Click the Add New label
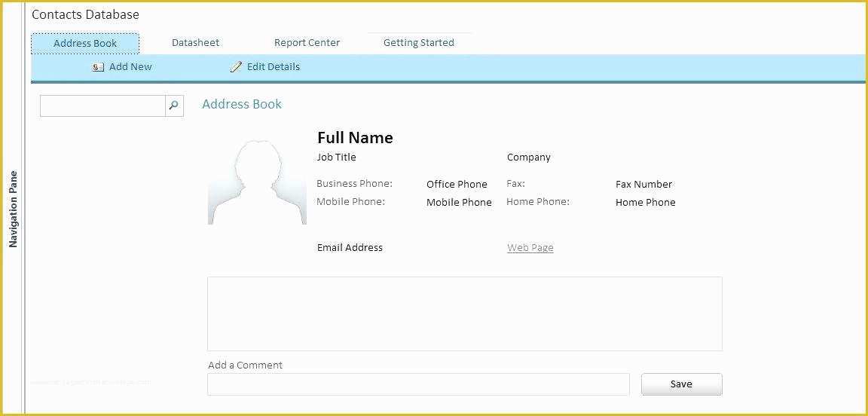This screenshot has width=868, height=416. pyautogui.click(x=130, y=66)
